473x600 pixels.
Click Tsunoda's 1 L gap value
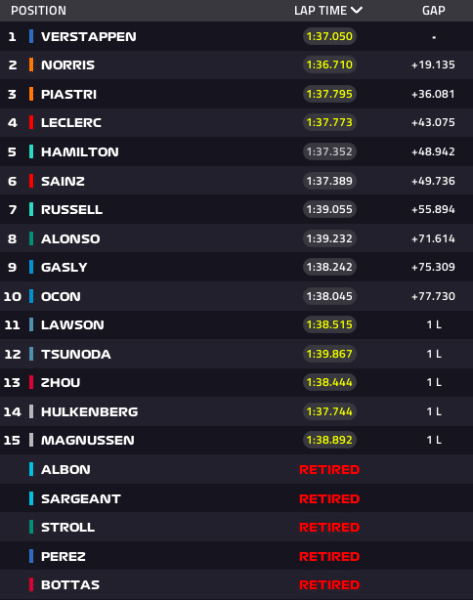[x=434, y=354]
